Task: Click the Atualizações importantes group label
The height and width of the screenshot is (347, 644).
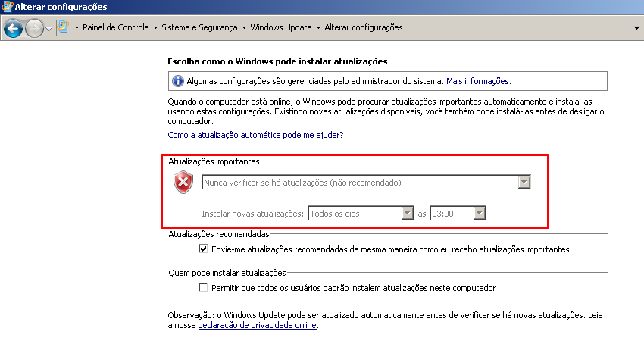Action: click(214, 161)
